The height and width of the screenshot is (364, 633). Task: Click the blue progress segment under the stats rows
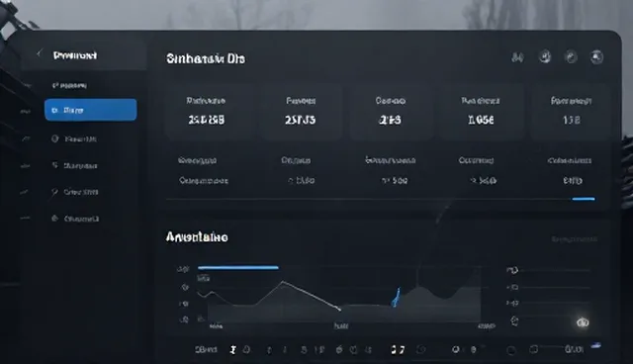[584, 199]
